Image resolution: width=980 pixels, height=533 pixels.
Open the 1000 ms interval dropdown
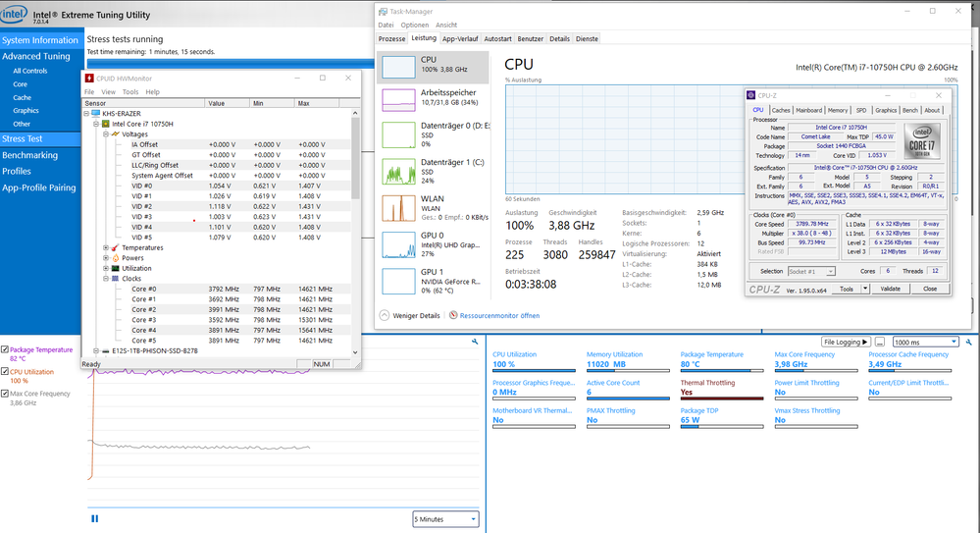pos(927,342)
